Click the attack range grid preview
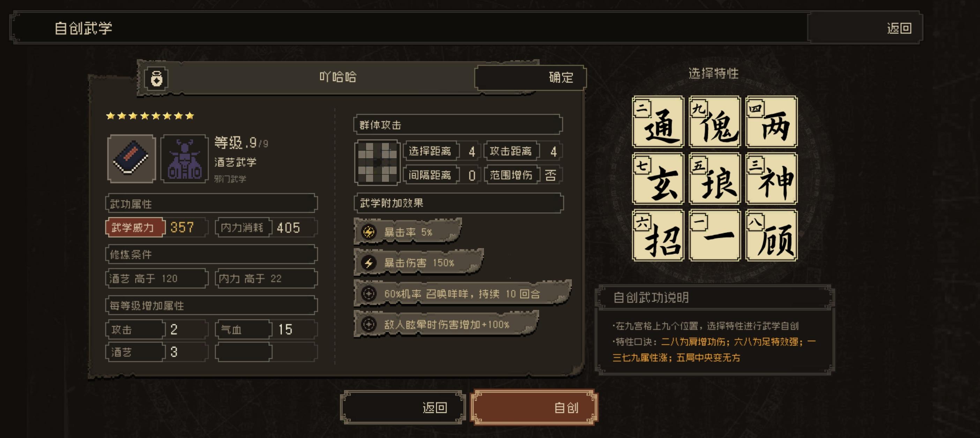This screenshot has width=980, height=438. [377, 163]
